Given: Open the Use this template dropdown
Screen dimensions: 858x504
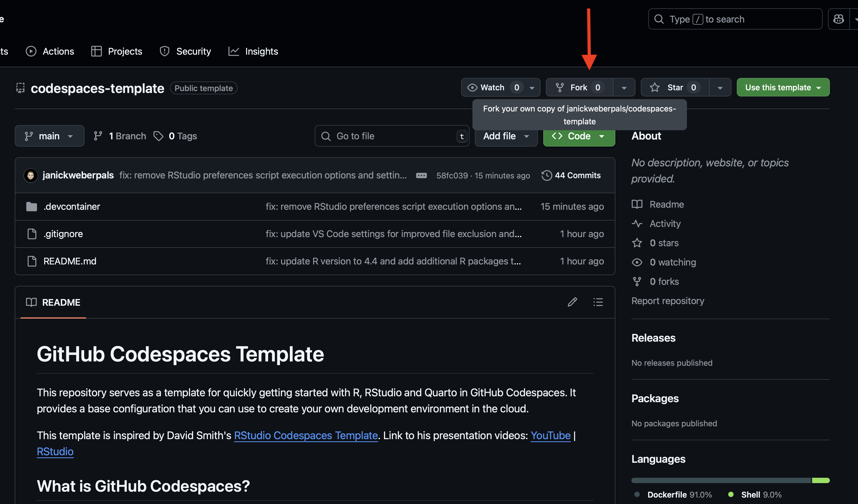Looking at the screenshot, I should coord(783,87).
